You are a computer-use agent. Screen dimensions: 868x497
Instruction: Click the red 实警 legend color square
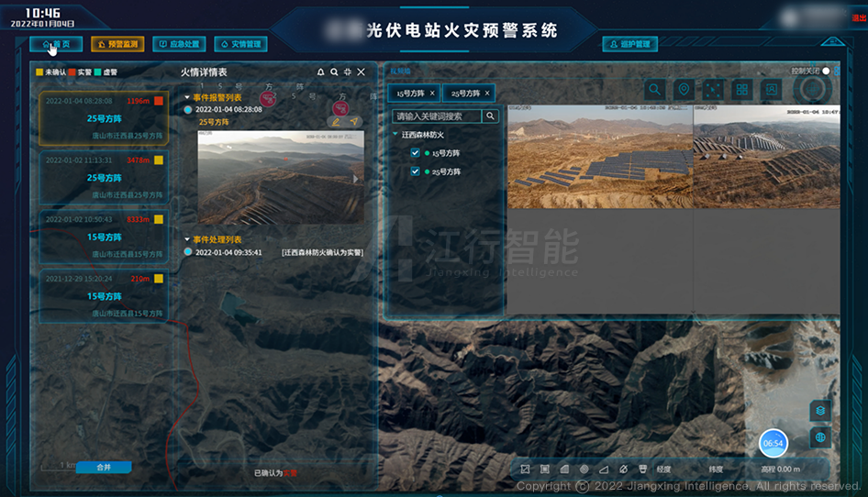72,72
